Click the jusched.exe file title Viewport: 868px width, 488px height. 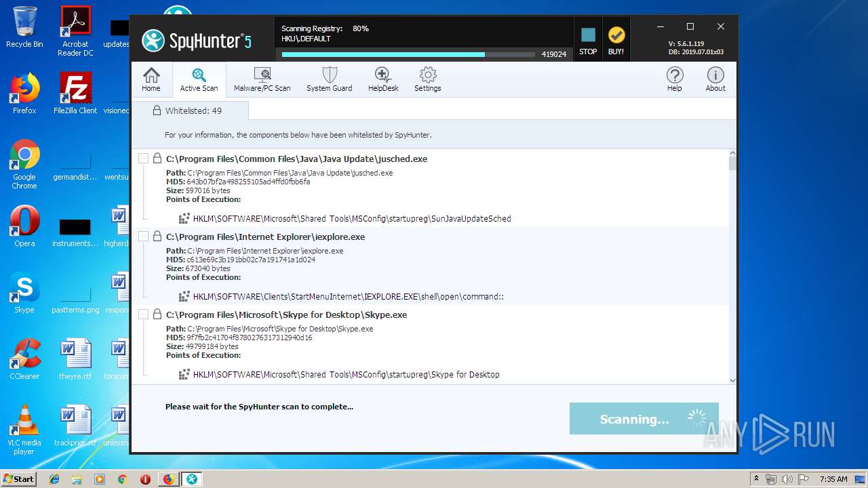(296, 159)
